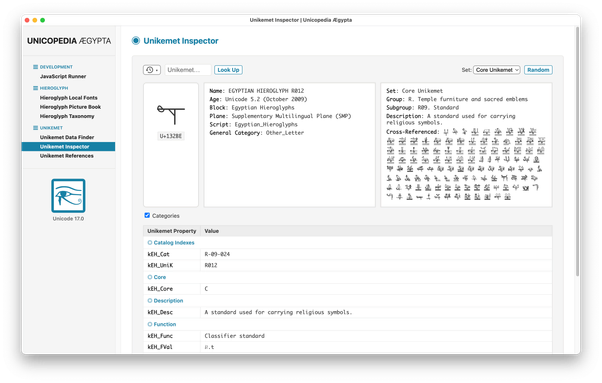602x383 pixels.
Task: Open Unikemet Data Finder
Action: pyautogui.click(x=67, y=137)
